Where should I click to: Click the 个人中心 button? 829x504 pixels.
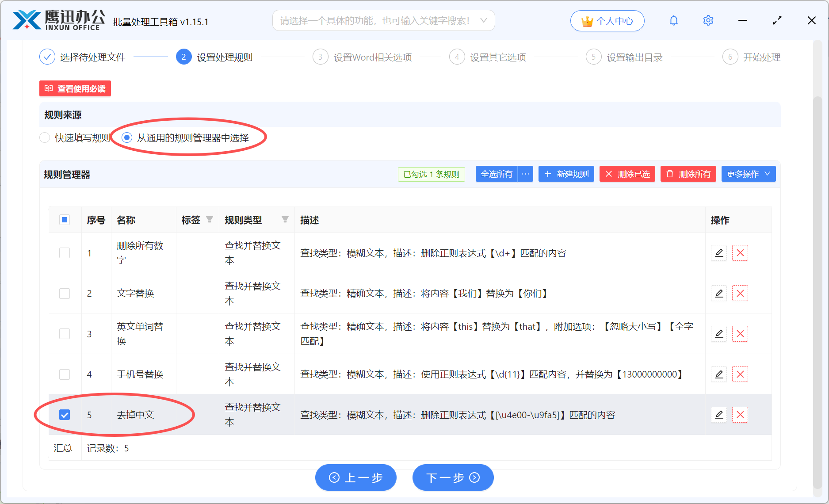(x=607, y=21)
